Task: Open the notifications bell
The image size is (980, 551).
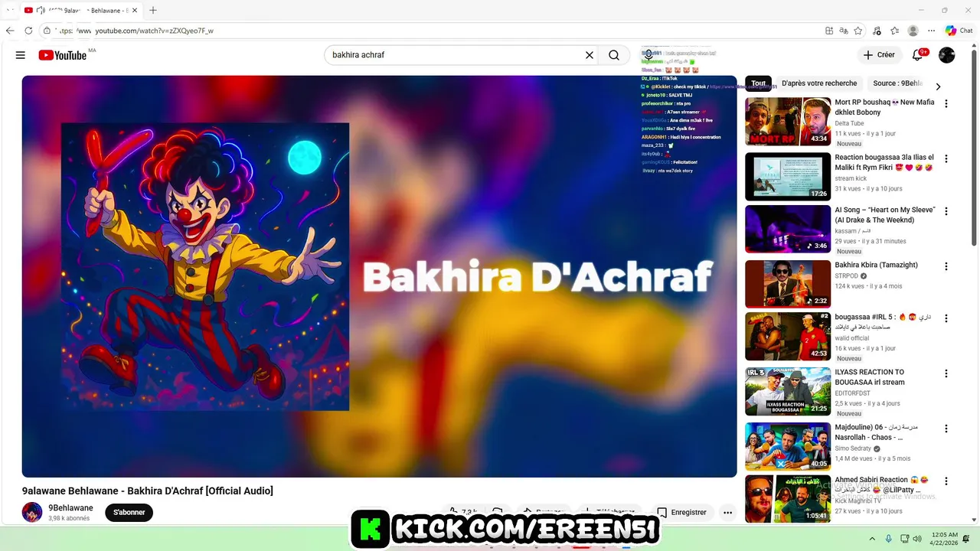Action: 917,55
